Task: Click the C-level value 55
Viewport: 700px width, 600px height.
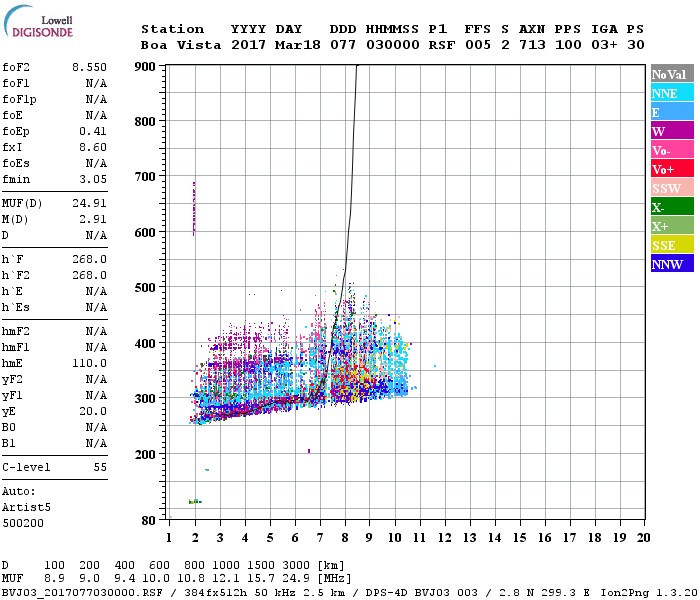Action: point(100,467)
